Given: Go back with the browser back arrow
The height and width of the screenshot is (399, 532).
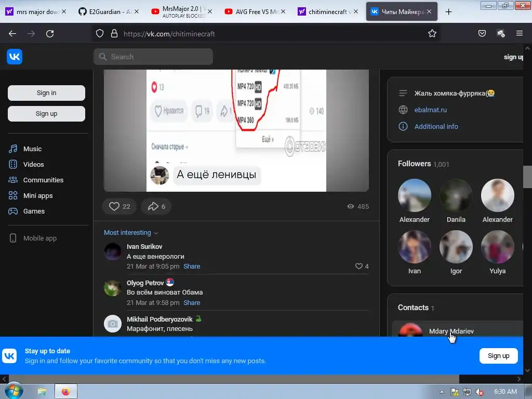Looking at the screenshot, I should click(x=12, y=34).
